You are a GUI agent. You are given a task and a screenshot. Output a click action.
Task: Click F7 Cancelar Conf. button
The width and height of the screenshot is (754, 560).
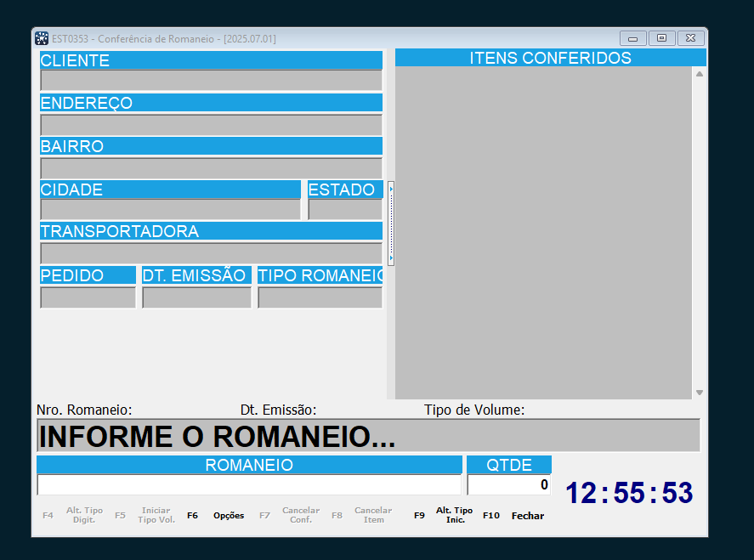290,515
